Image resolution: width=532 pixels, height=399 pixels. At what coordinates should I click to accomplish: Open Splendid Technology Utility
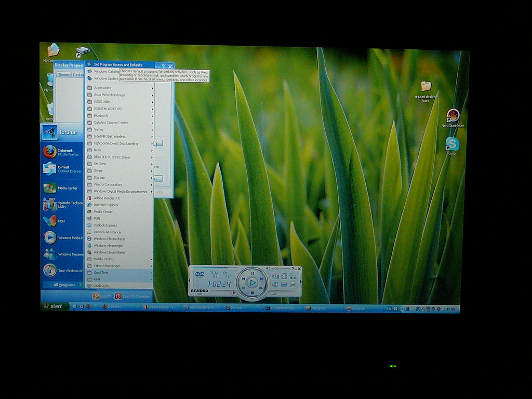(62, 205)
